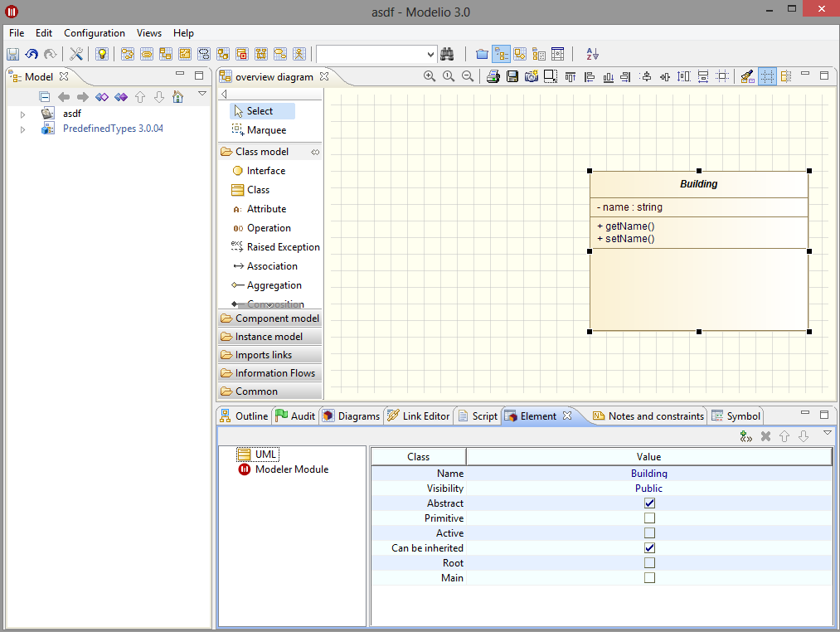Click the alphabetical sort A-Z icon
The width and height of the screenshot is (840, 632).
click(x=592, y=54)
